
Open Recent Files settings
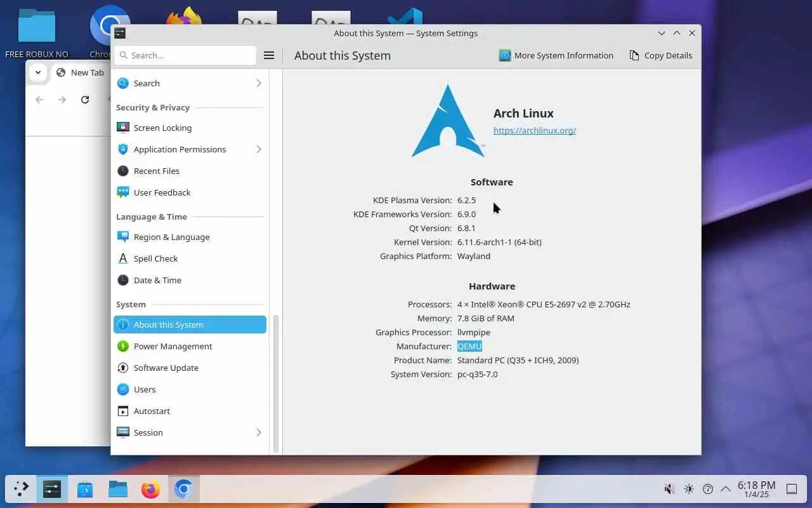point(190,171)
